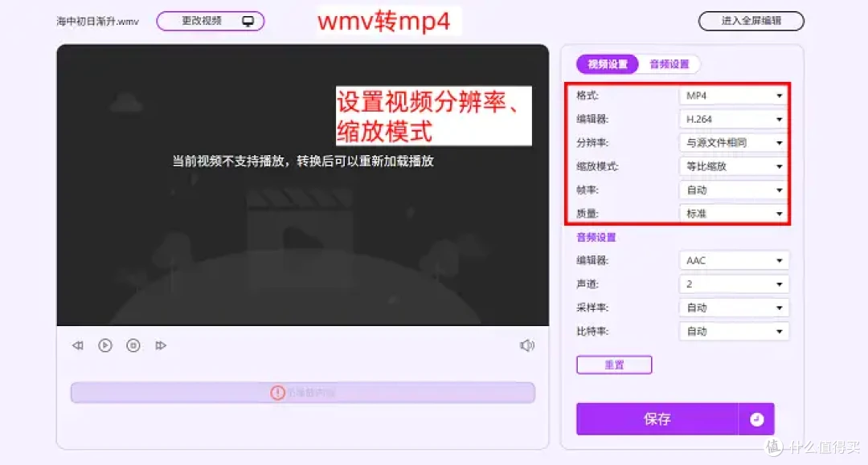Click the 进入全屏编辑 button
The height and width of the screenshot is (465, 868).
coord(751,21)
